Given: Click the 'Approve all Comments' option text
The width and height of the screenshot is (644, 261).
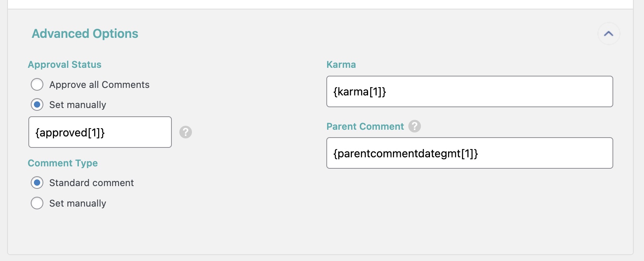Looking at the screenshot, I should (99, 85).
